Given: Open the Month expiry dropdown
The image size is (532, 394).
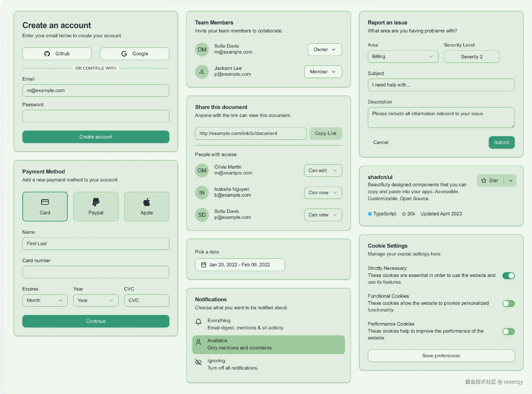Looking at the screenshot, I should click(x=45, y=300).
